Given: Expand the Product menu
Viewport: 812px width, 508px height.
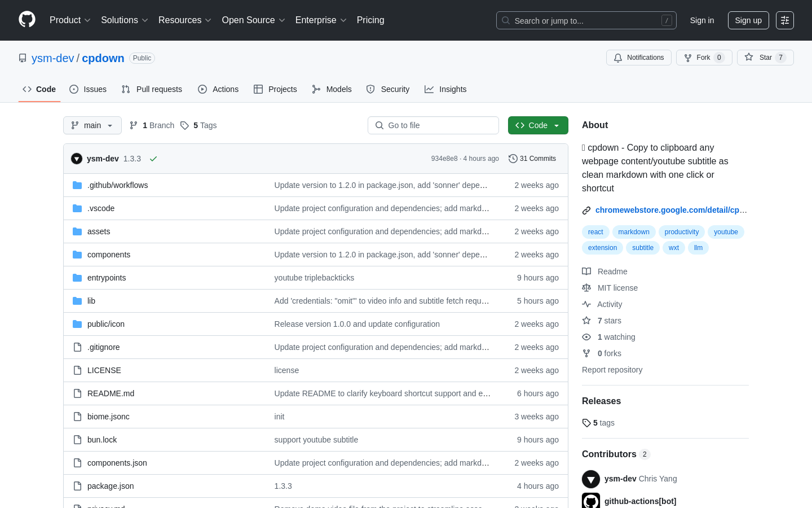Looking at the screenshot, I should [70, 20].
